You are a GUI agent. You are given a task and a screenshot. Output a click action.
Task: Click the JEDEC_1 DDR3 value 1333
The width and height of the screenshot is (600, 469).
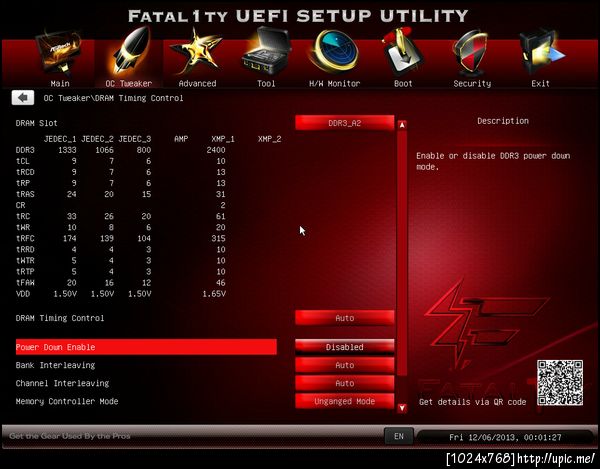tap(67, 150)
